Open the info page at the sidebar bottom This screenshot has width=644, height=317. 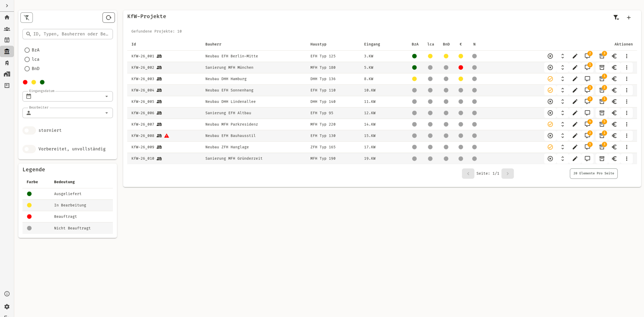pyautogui.click(x=7, y=294)
